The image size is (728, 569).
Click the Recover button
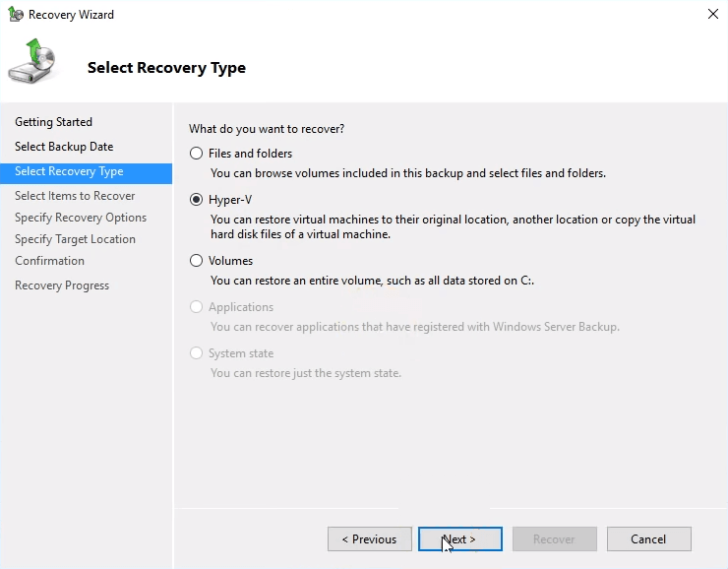(x=554, y=539)
